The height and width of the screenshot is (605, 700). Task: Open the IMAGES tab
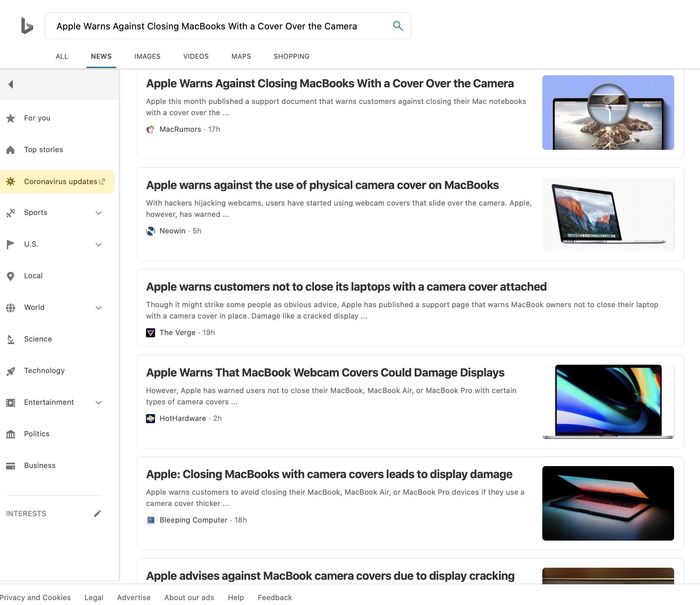pos(147,56)
